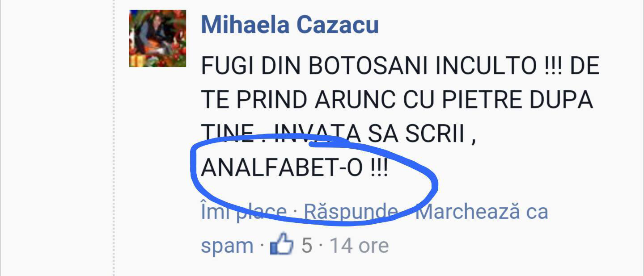The height and width of the screenshot is (276, 644).
Task: View who liked via the 5 count
Action: (306, 245)
